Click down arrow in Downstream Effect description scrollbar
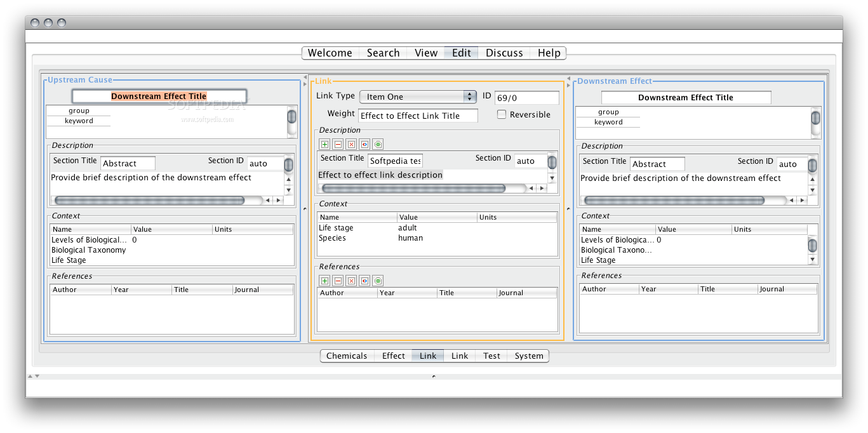 (x=812, y=190)
